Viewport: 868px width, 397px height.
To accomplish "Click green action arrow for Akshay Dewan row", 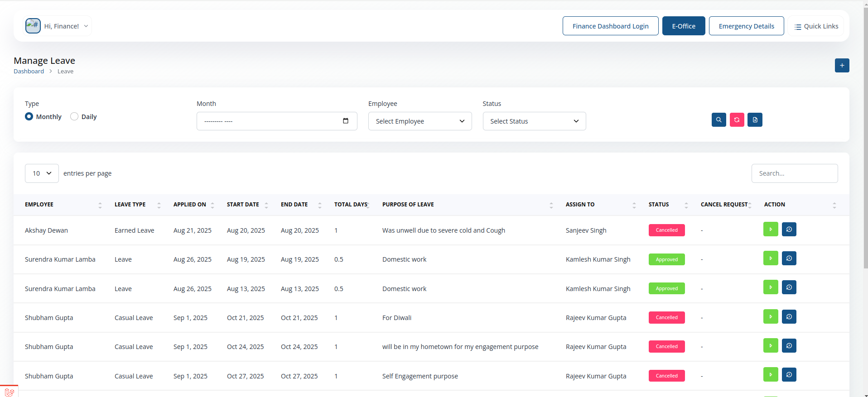I will point(771,229).
